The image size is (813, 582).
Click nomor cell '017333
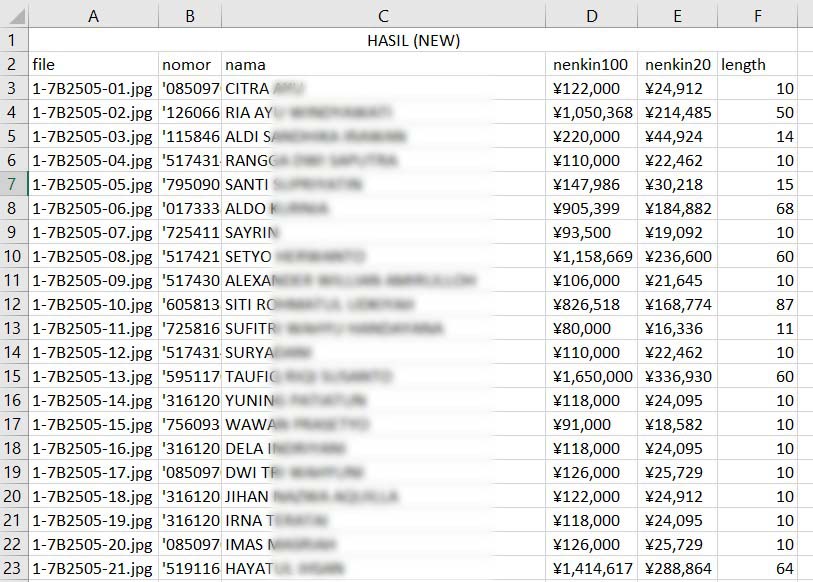[190, 208]
